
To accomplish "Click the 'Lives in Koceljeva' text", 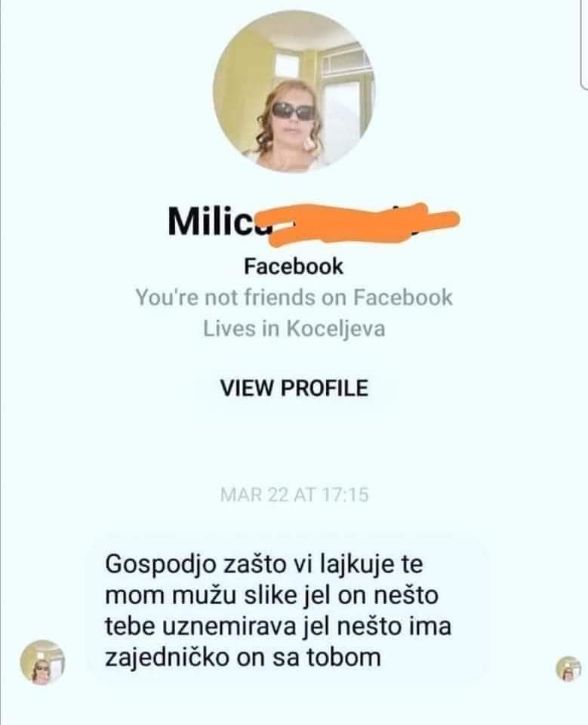I will point(294,329).
